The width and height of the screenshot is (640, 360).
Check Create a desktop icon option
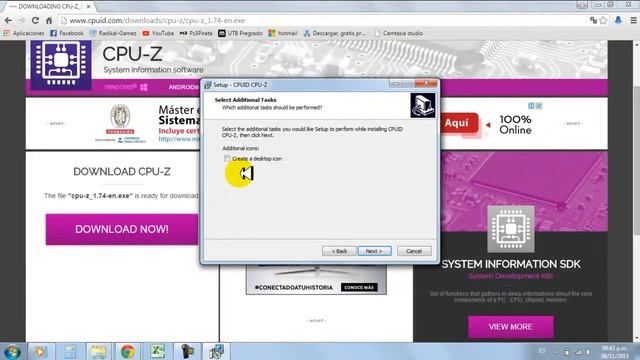click(x=227, y=158)
